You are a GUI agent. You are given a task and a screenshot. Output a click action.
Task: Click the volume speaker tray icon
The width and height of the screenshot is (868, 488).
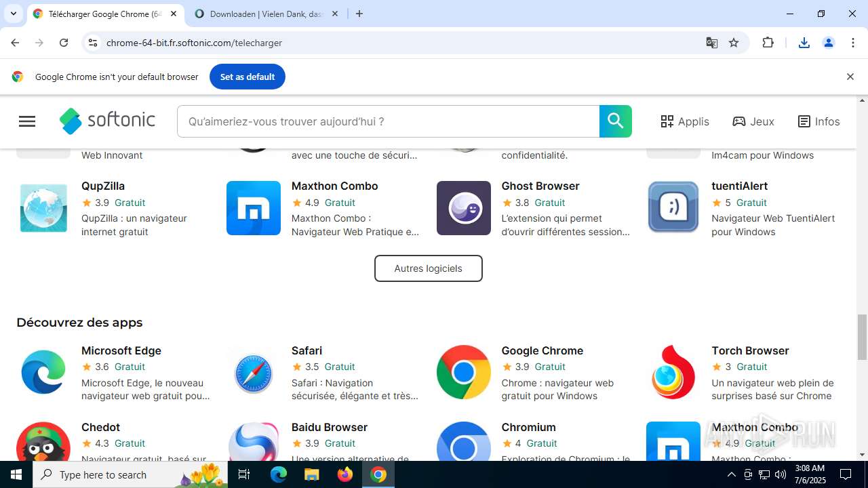781,474
